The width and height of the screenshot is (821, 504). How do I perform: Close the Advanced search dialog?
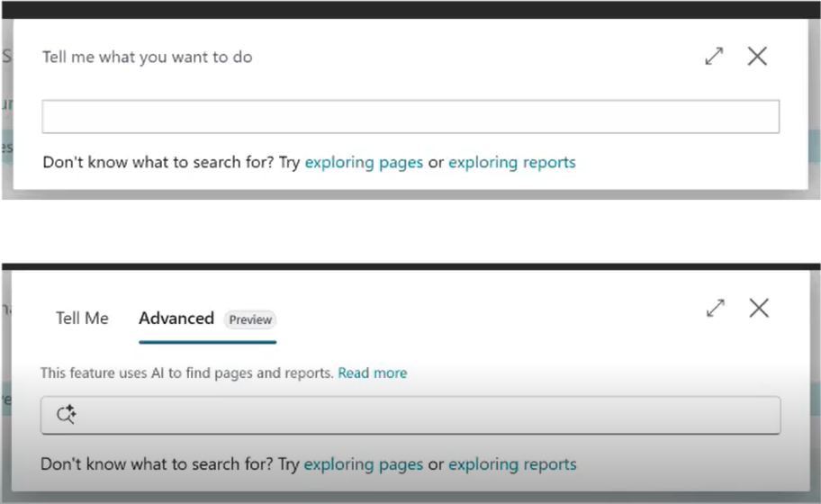pyautogui.click(x=759, y=309)
